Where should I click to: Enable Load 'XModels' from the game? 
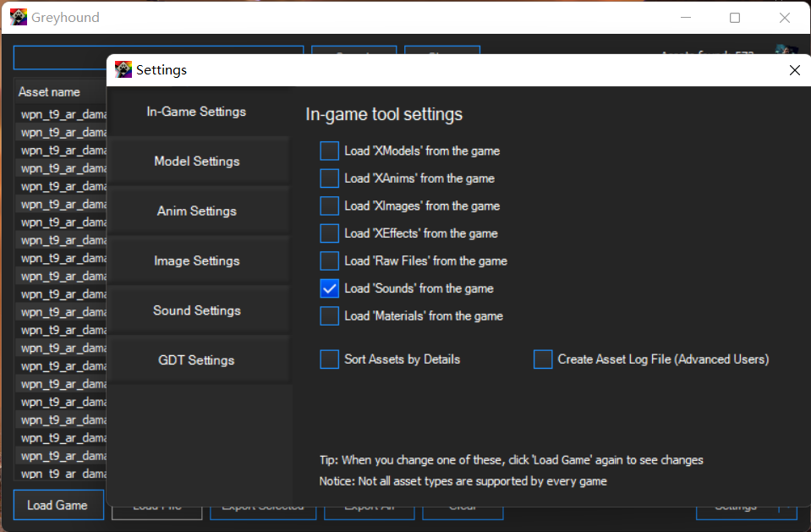329,151
